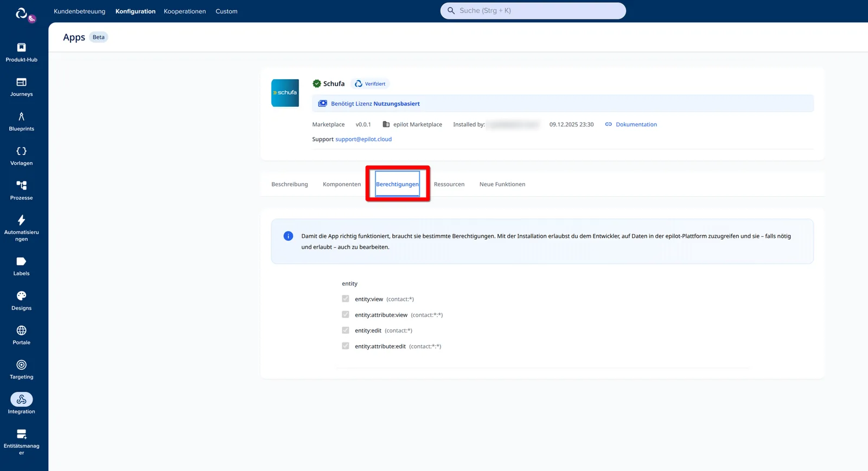Click the building icon beside epilot Marketplace
This screenshot has height=471, width=868.
pyautogui.click(x=386, y=124)
